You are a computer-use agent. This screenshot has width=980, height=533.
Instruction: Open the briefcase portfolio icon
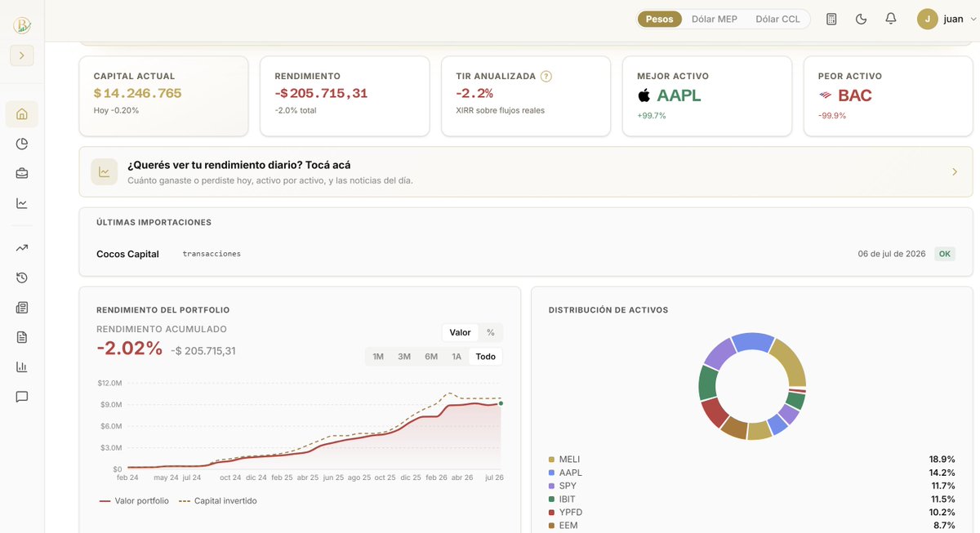(x=22, y=173)
